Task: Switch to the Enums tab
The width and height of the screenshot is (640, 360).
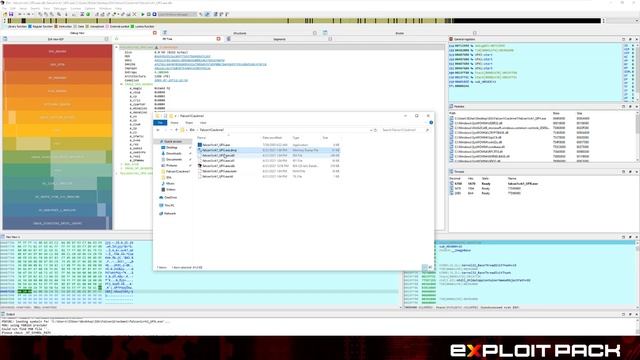Action: tap(400, 33)
